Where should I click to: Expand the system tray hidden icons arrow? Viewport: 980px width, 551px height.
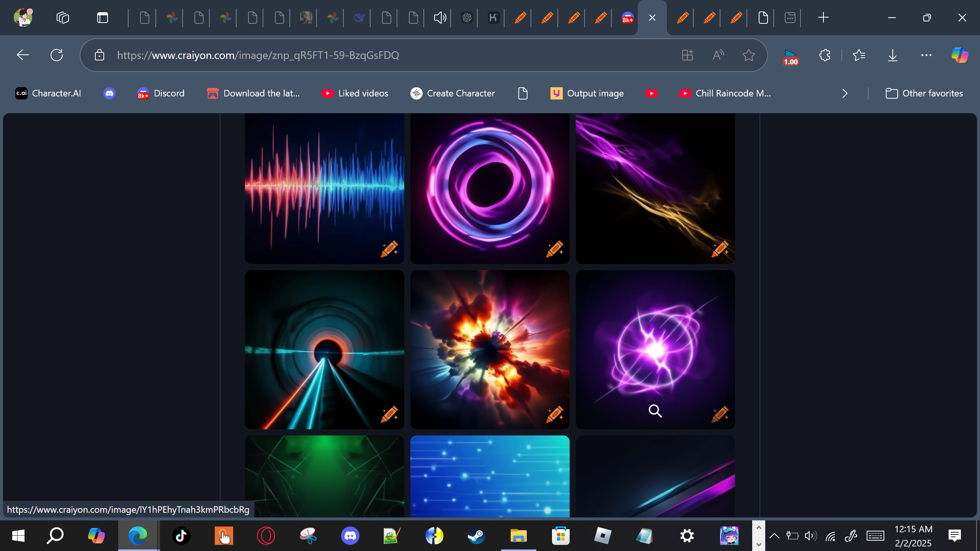click(x=774, y=536)
